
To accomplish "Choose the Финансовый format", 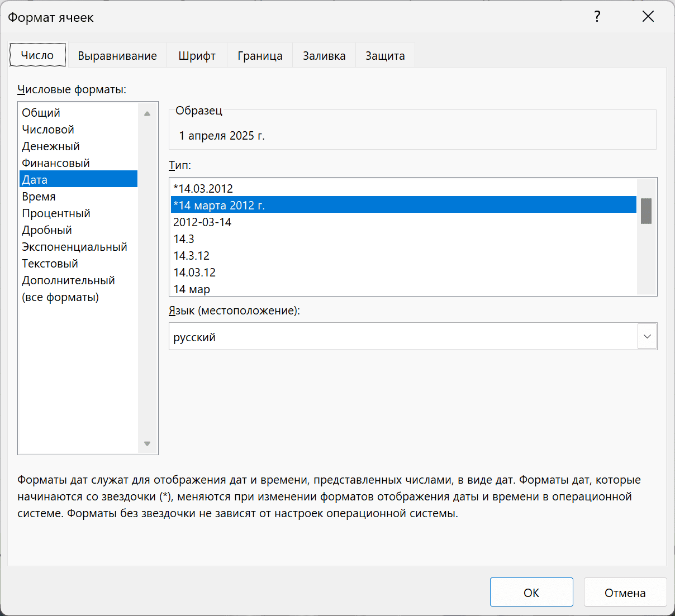I will click(x=78, y=163).
